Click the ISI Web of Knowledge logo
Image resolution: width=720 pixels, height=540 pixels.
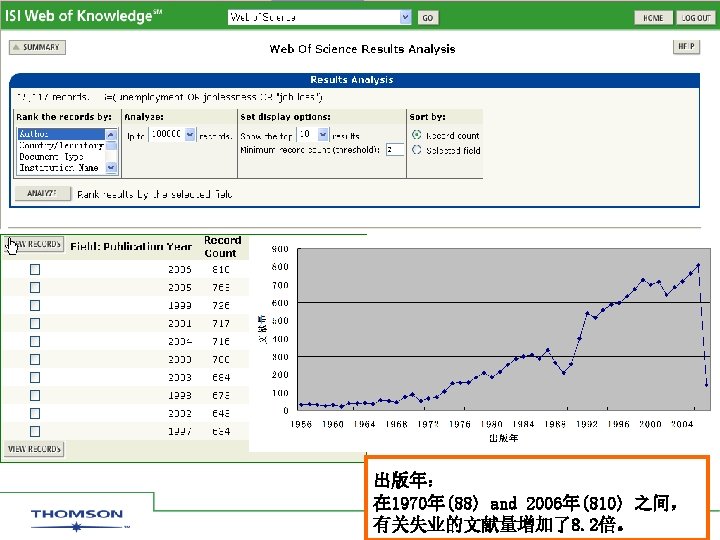(83, 16)
